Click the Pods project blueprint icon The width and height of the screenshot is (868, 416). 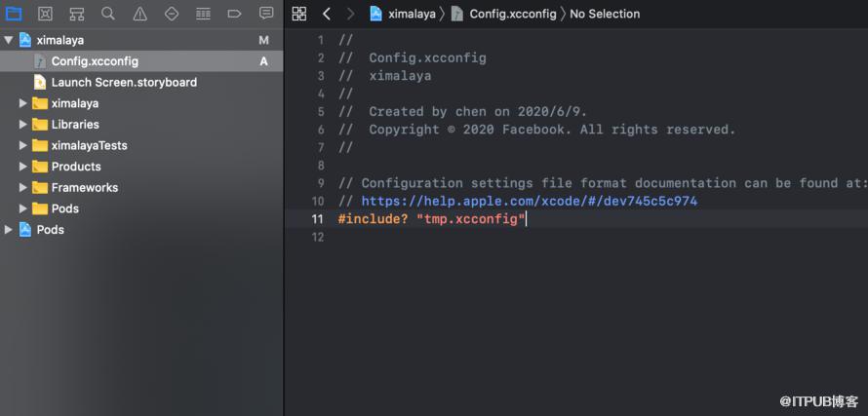tap(25, 230)
